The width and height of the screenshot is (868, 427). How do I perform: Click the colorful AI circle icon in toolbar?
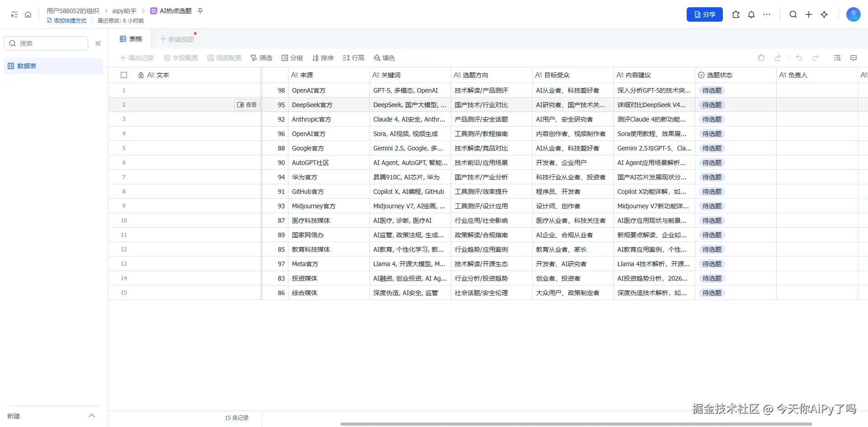[761, 58]
